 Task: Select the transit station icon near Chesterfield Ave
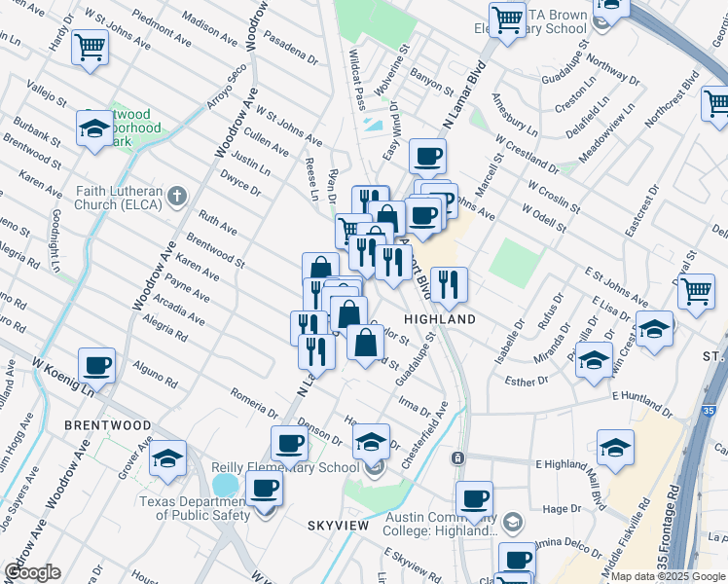click(455, 457)
